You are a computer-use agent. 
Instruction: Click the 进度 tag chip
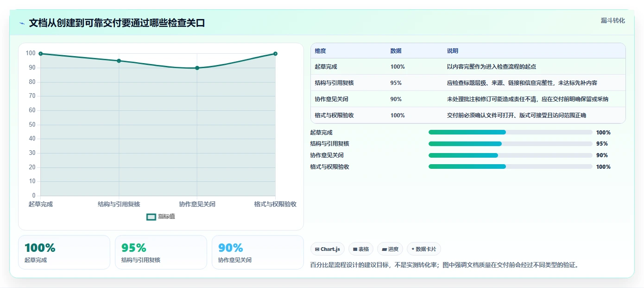(390, 249)
